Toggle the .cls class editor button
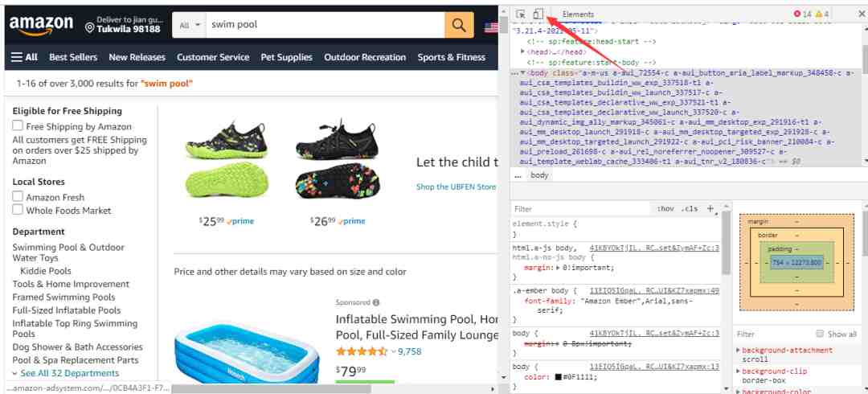Viewport: 868px width, 394px height. [x=690, y=209]
